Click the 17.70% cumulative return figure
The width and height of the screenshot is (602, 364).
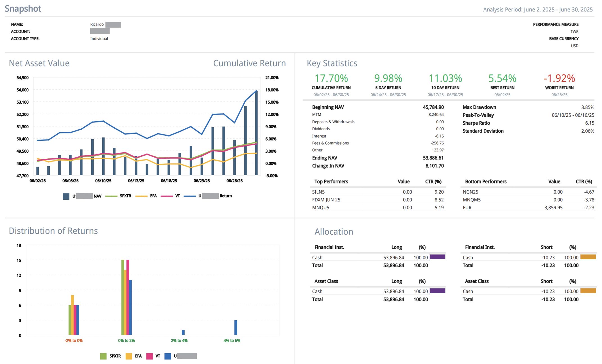(x=331, y=78)
